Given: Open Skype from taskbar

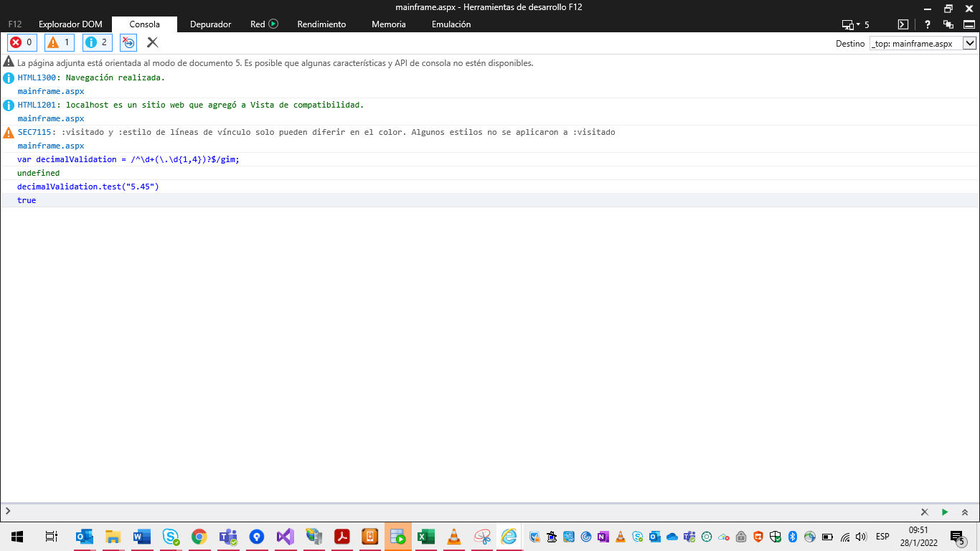Looking at the screenshot, I should pos(170,537).
